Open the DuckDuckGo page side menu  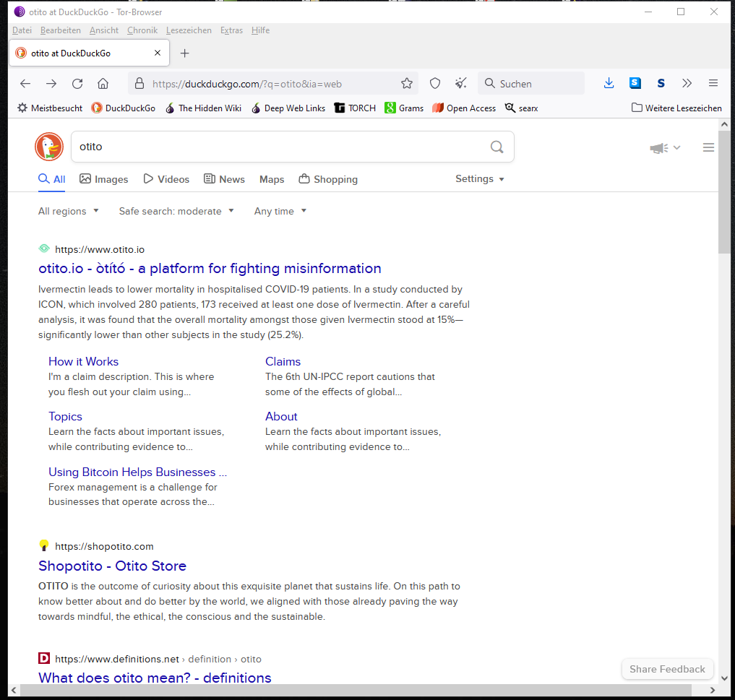[x=709, y=147]
